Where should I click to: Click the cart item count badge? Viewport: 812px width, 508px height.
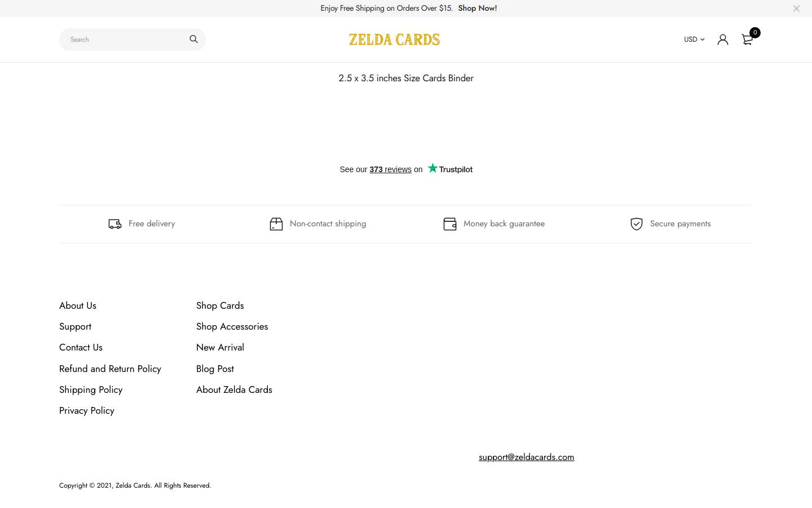755,33
